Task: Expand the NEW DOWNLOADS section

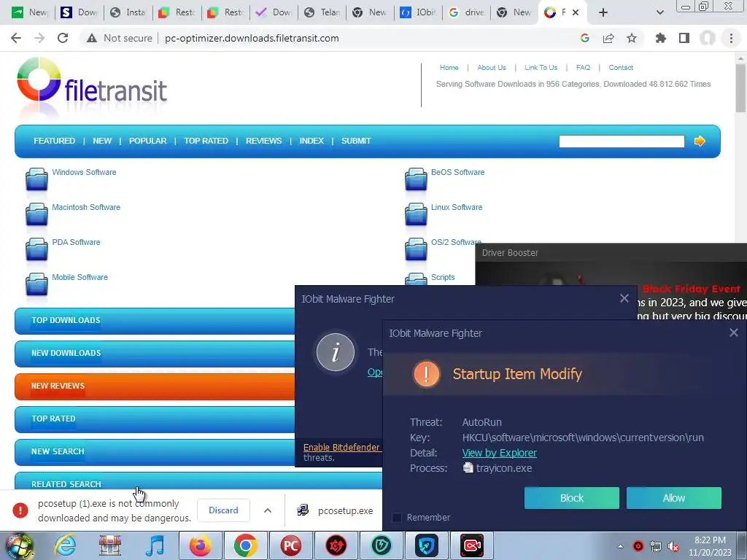Action: 155,354
